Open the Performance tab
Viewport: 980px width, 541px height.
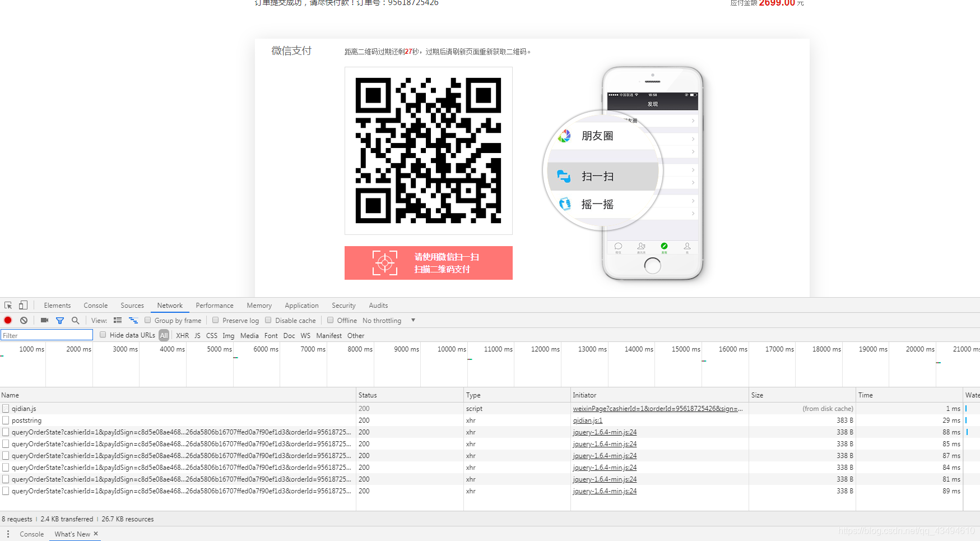click(215, 306)
